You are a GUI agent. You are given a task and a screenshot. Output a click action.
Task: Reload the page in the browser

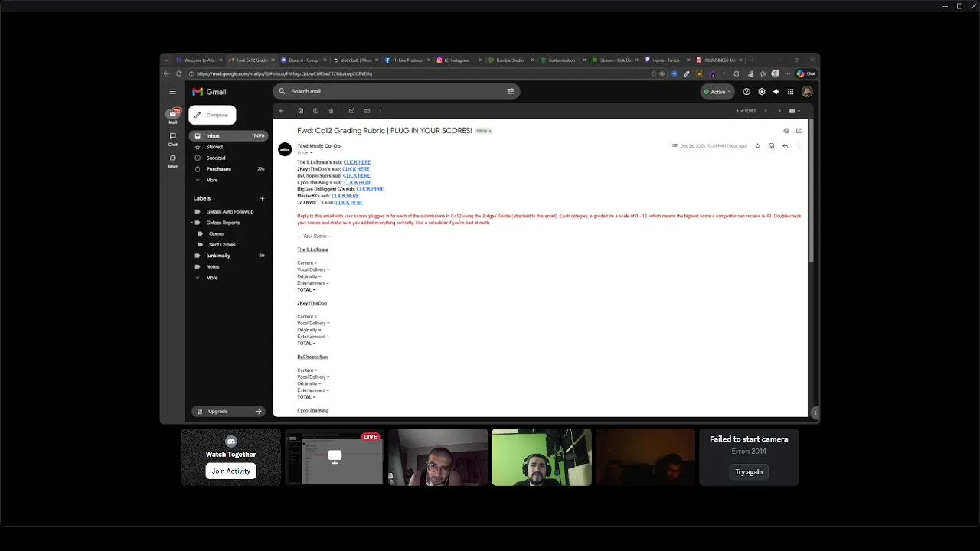(179, 73)
